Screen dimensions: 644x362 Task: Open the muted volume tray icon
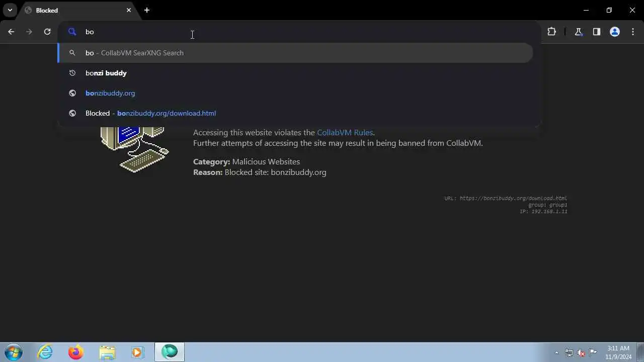pos(581,352)
